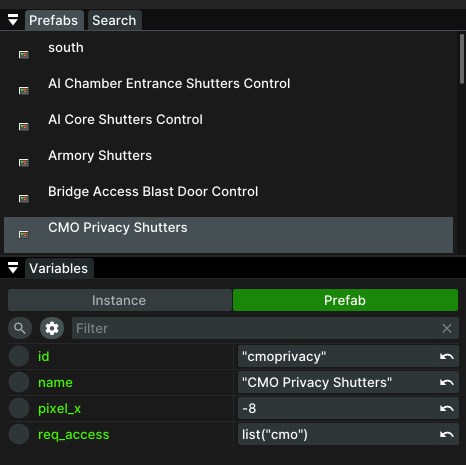Toggle the round marker beside name
Screen dimensions: 466x465
[19, 382]
